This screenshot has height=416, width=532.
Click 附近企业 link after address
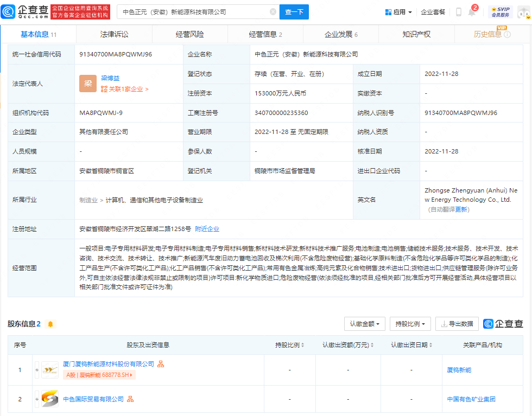207,229
